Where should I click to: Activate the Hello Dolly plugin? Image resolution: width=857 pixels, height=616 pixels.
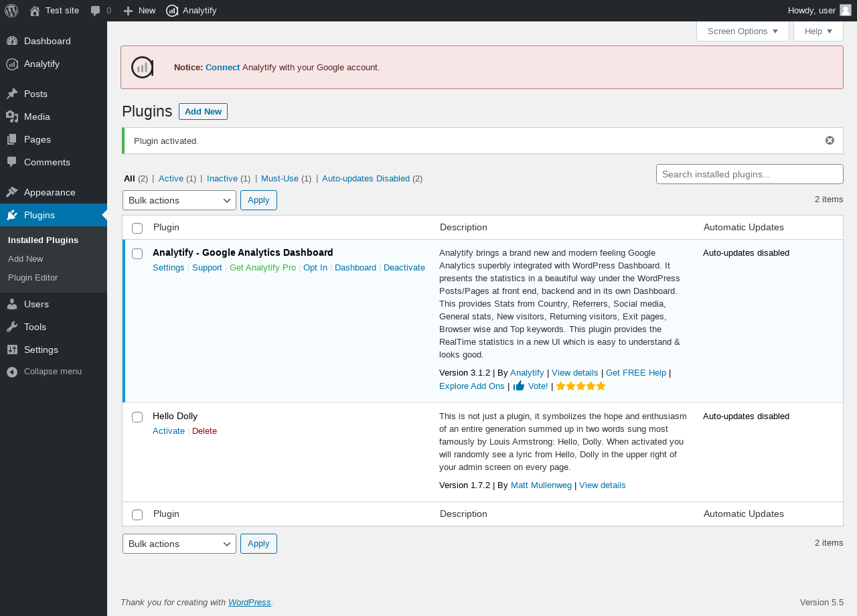[169, 431]
